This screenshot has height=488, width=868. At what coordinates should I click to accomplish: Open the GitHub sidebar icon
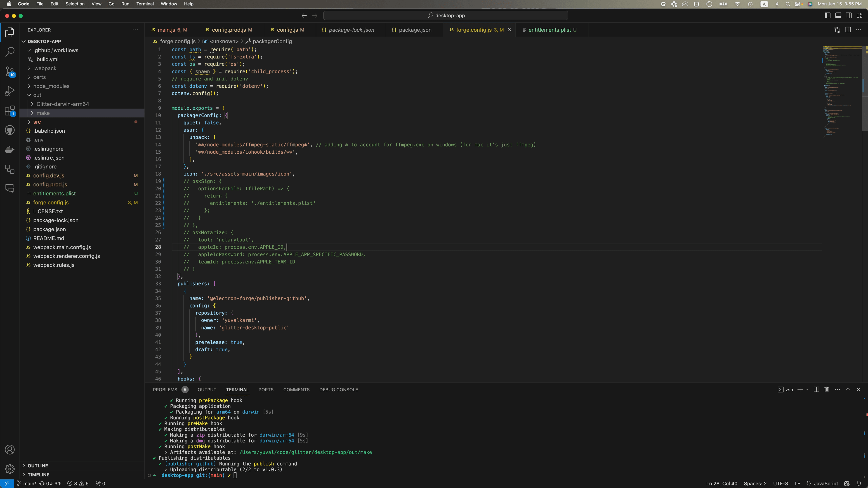[x=10, y=130]
